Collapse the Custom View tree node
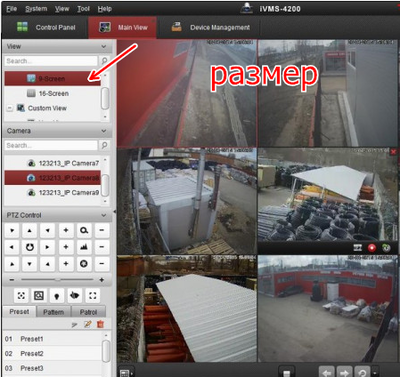The image size is (400, 377). (10, 108)
